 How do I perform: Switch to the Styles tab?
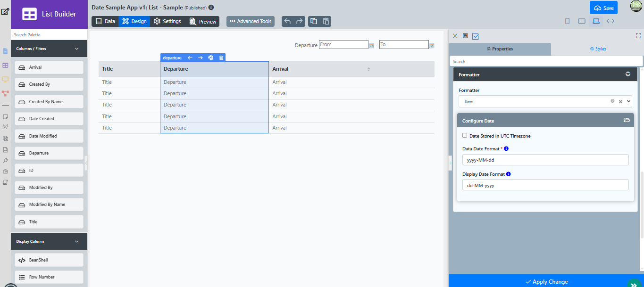click(598, 49)
